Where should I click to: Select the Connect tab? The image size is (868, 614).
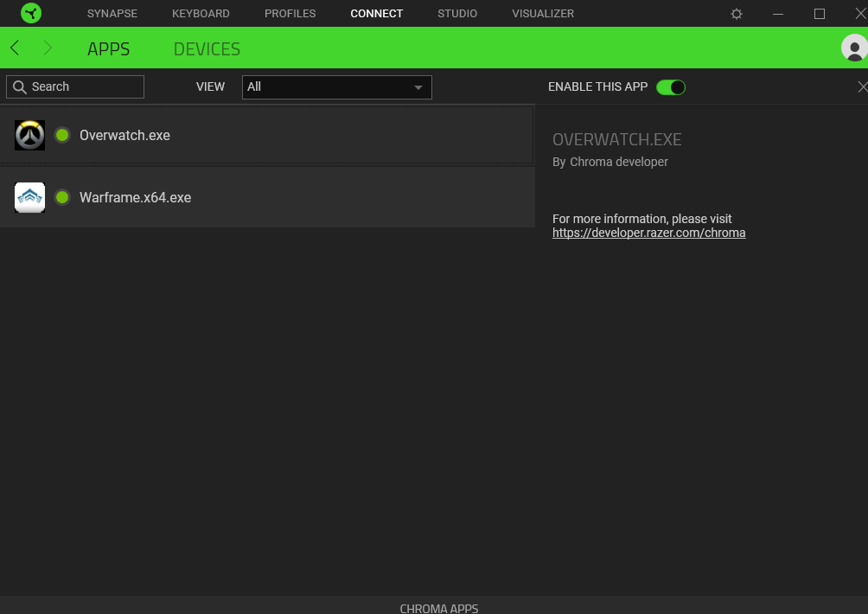pos(376,13)
